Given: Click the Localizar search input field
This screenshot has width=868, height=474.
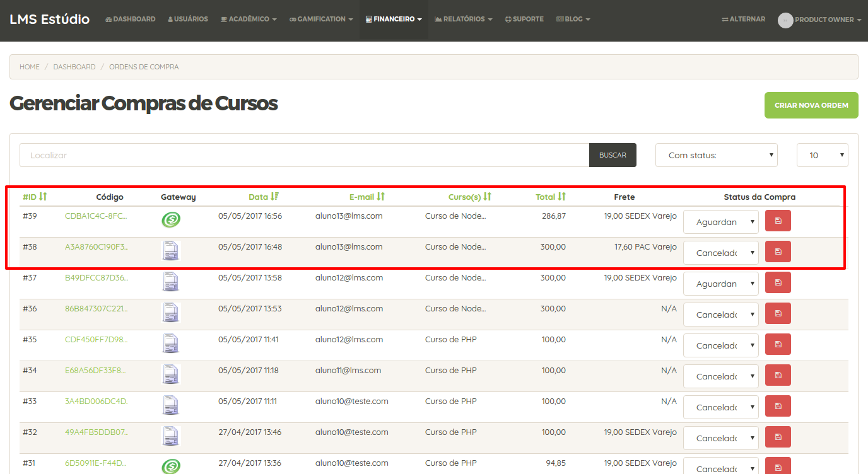Looking at the screenshot, I should (x=304, y=155).
